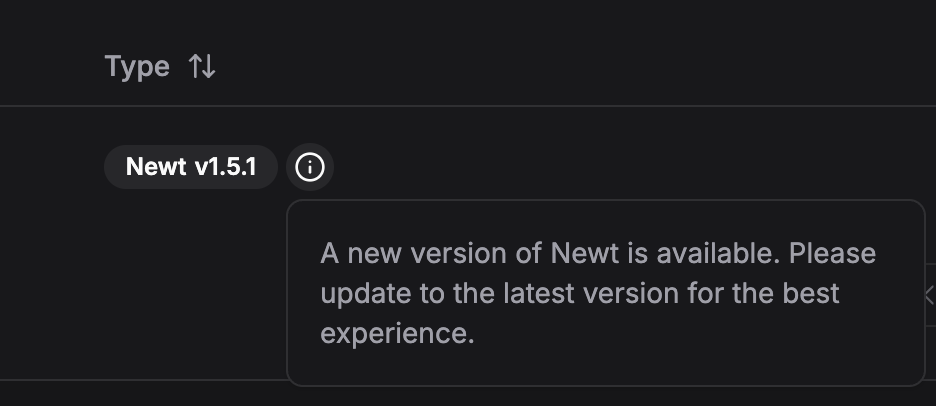The height and width of the screenshot is (406, 936).
Task: Click the left-pointing chevron behind the tooltip
Action: (x=929, y=295)
